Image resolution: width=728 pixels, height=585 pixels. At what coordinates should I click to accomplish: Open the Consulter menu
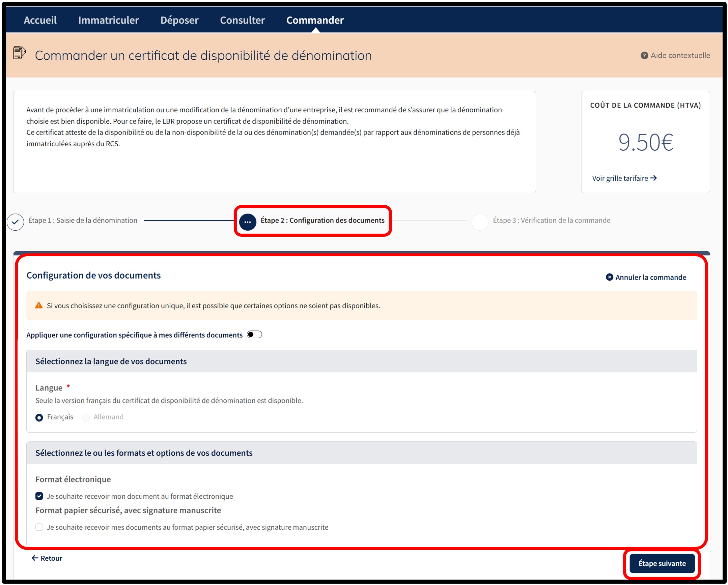coord(242,20)
